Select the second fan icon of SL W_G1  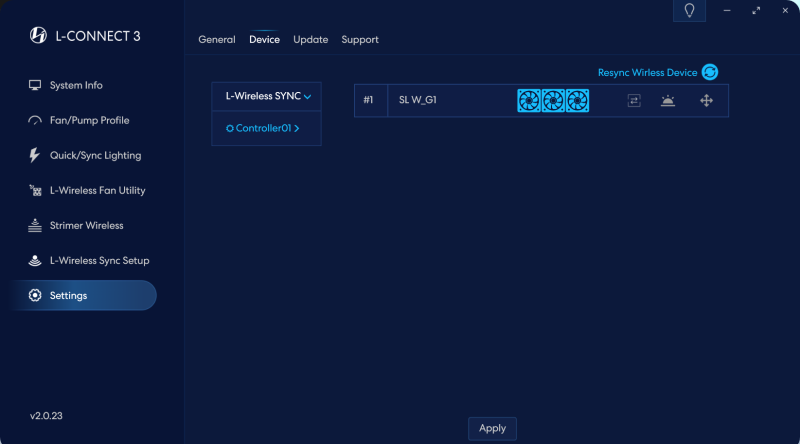(553, 101)
